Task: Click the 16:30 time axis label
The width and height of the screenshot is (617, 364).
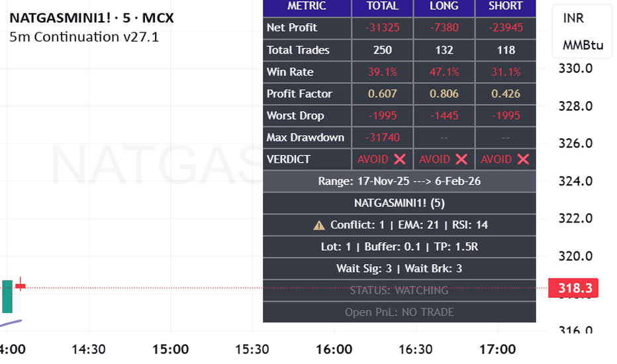Action: [416, 349]
